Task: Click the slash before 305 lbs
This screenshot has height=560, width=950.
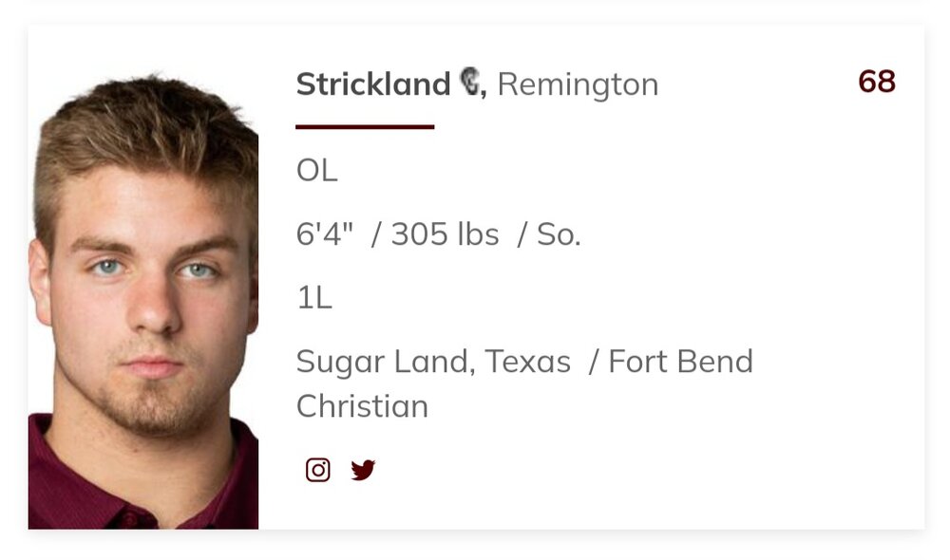Action: click(x=376, y=234)
